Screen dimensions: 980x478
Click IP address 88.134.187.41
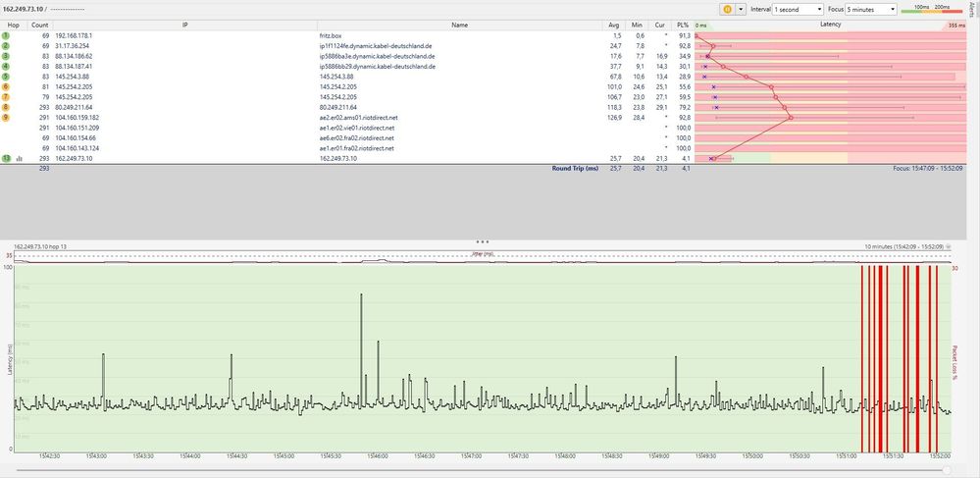74,66
